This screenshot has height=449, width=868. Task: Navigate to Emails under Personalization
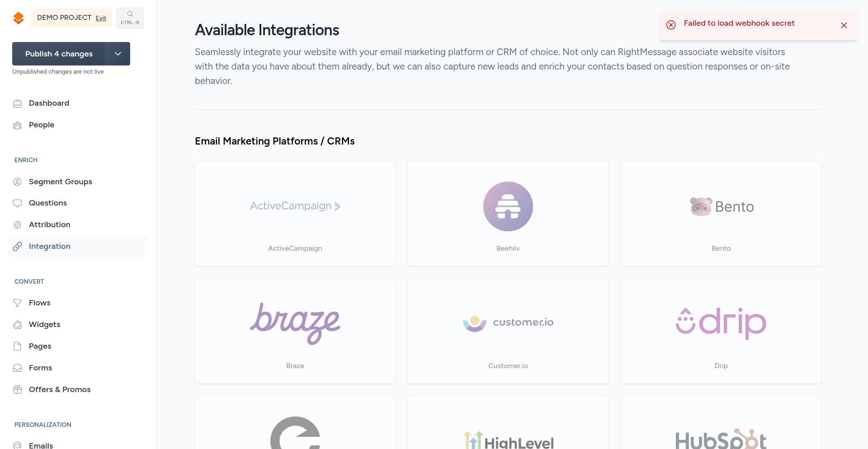[41, 445]
